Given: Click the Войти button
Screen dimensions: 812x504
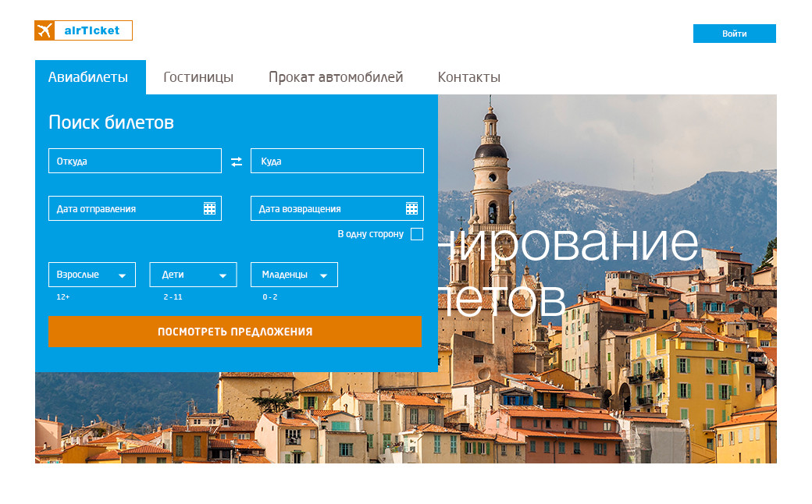Looking at the screenshot, I should click(735, 34).
